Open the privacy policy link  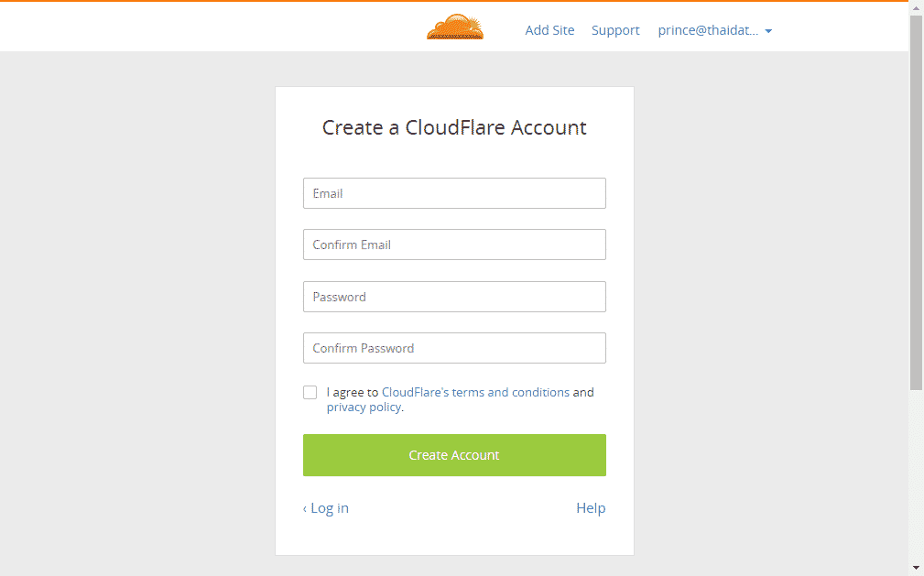pyautogui.click(x=364, y=408)
